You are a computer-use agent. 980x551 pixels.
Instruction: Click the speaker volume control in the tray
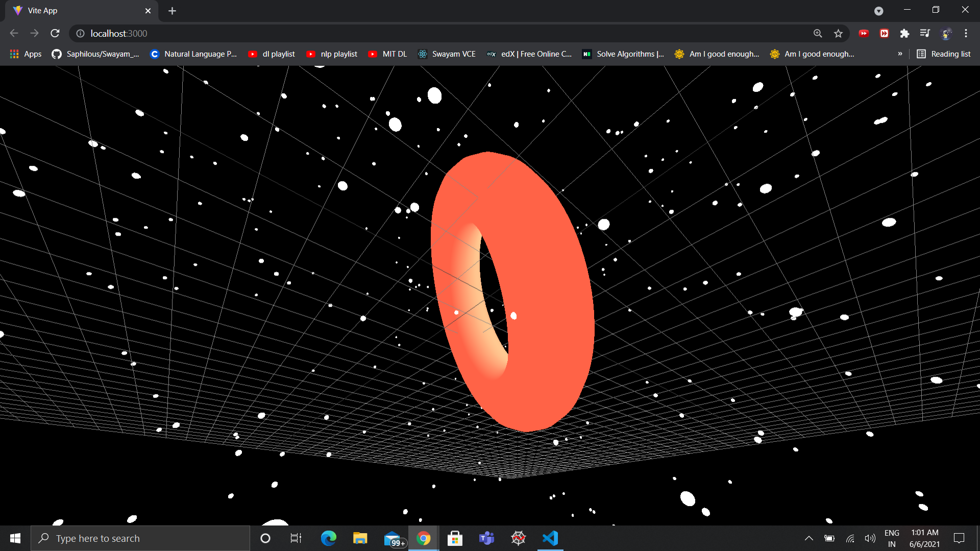(870, 538)
